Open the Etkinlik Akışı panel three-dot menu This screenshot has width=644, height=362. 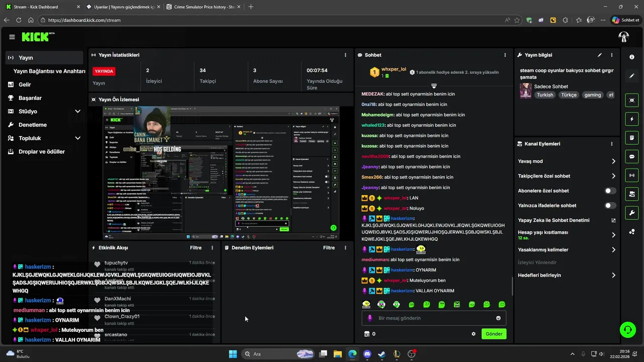tap(212, 248)
